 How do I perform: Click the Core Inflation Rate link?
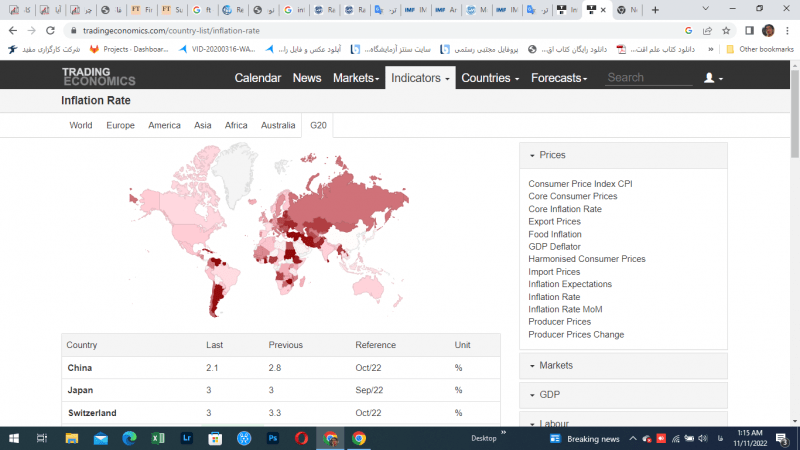pyautogui.click(x=565, y=209)
